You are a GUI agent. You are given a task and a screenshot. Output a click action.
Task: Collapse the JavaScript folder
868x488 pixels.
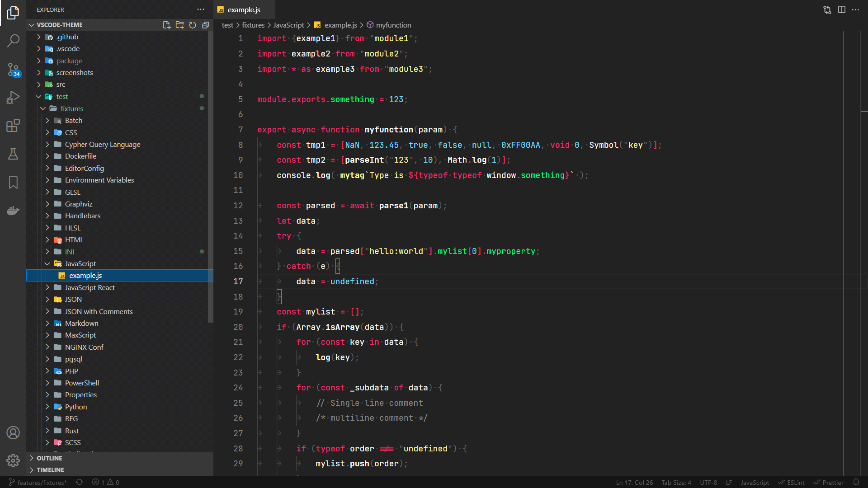tap(80, 263)
